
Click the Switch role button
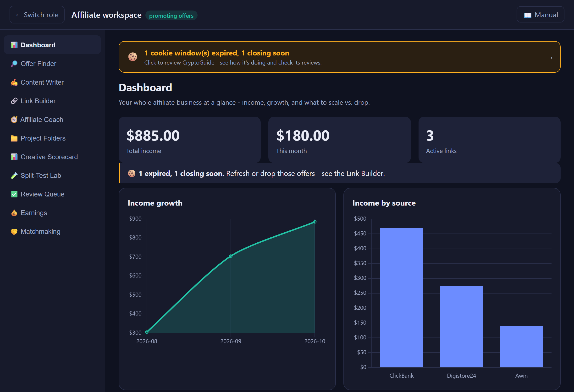pyautogui.click(x=37, y=15)
